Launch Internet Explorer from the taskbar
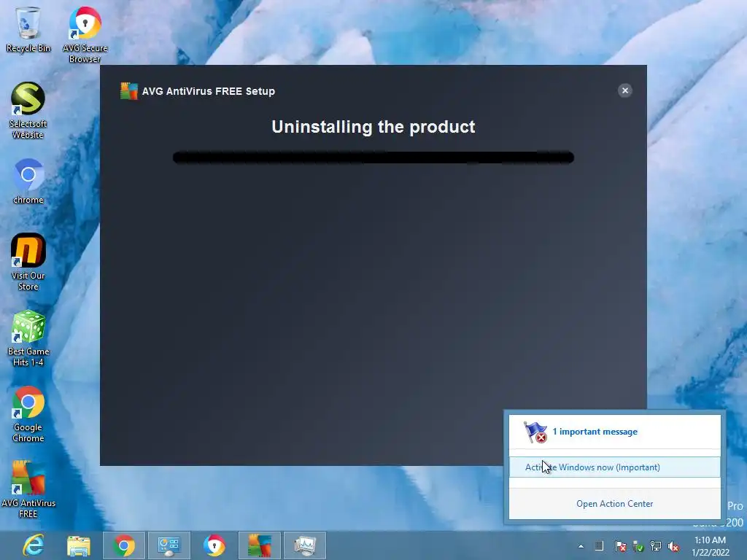The image size is (747, 560). tap(34, 545)
